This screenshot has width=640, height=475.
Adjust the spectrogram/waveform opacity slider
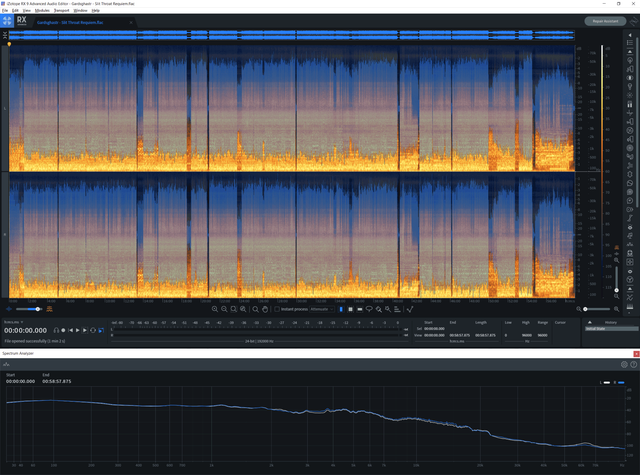click(x=29, y=309)
